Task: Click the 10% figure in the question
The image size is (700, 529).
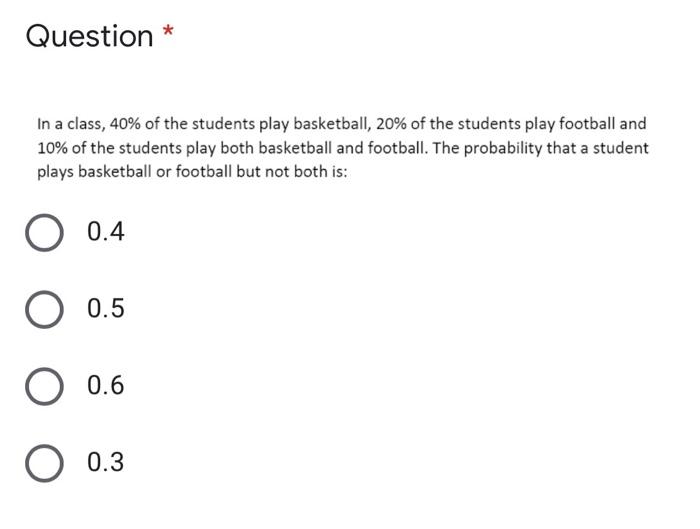Action: tap(52, 148)
